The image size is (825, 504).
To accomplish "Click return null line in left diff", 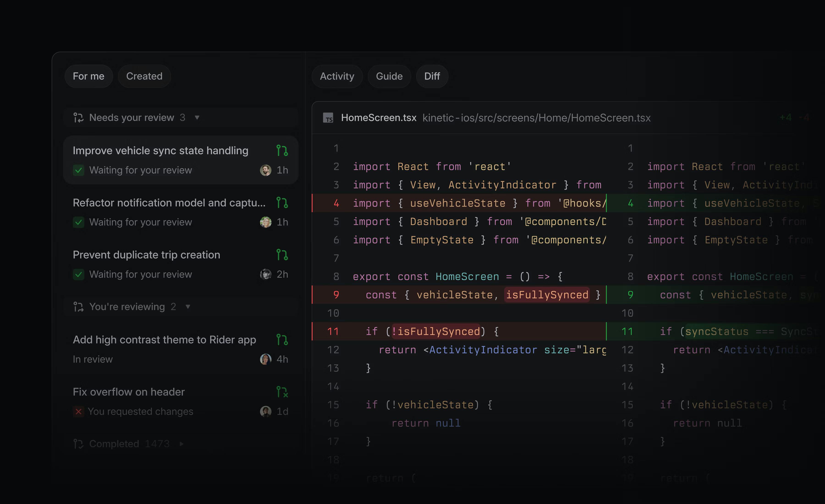I will (426, 423).
